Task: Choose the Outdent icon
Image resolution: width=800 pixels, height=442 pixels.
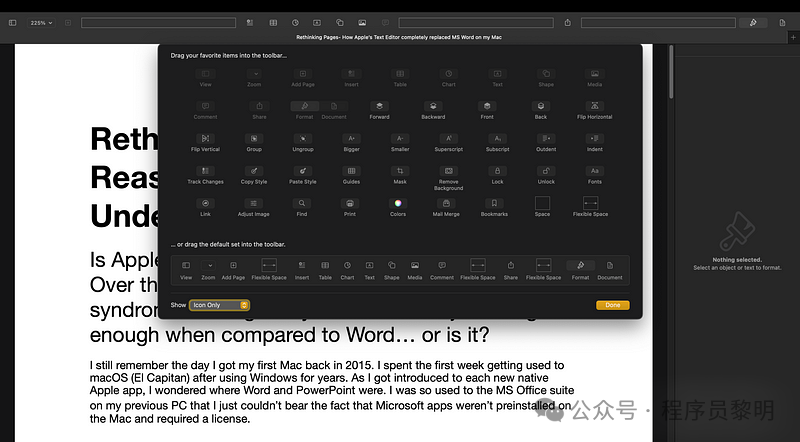Action: click(546, 138)
